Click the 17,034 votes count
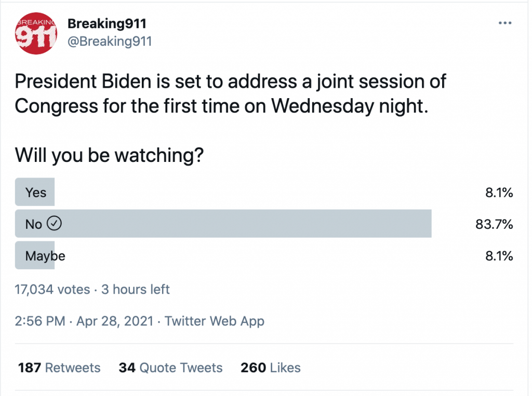Image resolution: width=532 pixels, height=396 pixels. click(52, 289)
